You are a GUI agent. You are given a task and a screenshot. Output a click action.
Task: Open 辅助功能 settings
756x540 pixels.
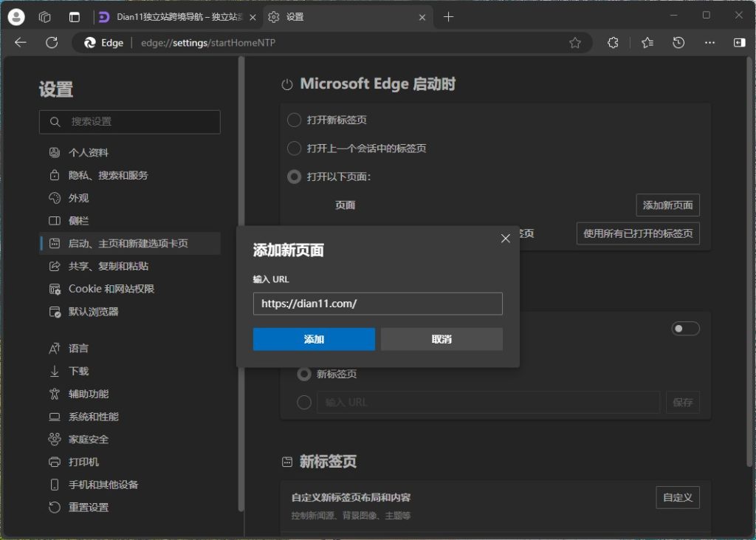[x=130, y=394]
